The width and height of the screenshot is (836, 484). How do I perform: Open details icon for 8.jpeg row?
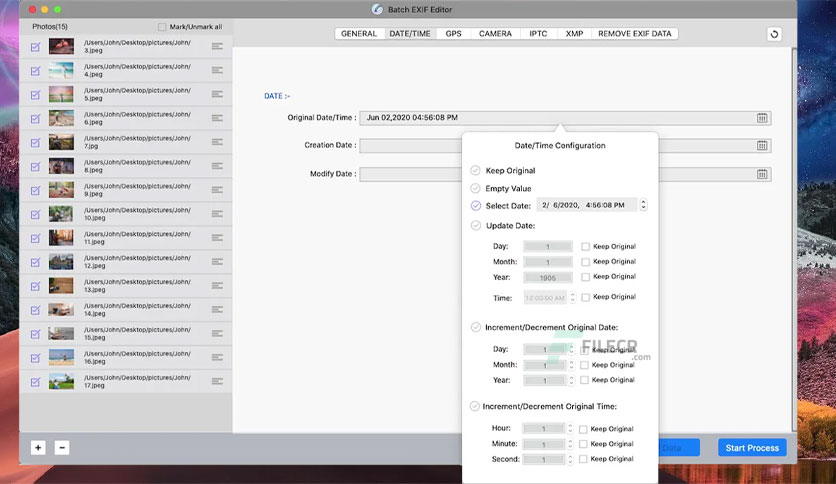[x=217, y=166]
